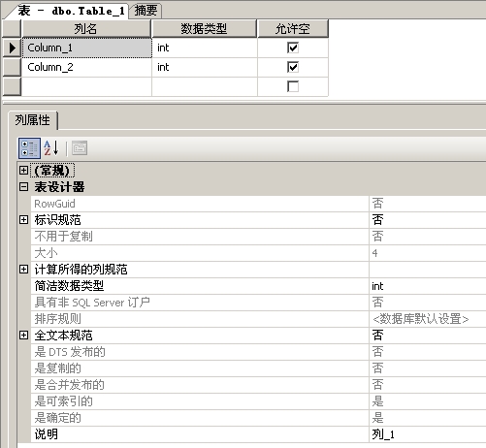Collapse the 表设计器 section
486x448 pixels.
[23, 187]
